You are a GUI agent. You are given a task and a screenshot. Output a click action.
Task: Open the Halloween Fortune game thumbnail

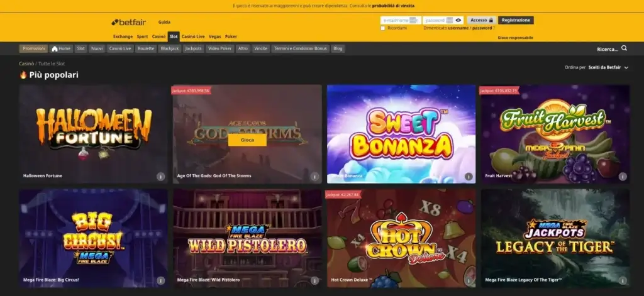coord(94,134)
